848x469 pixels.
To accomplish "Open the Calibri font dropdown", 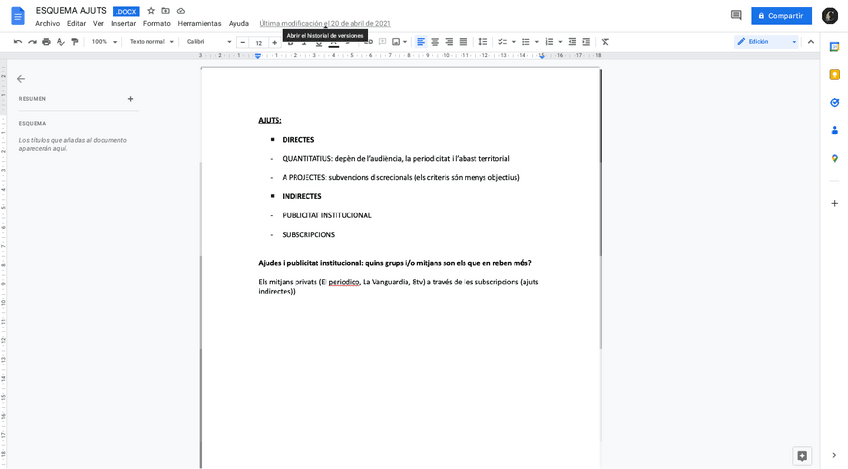I will click(209, 42).
